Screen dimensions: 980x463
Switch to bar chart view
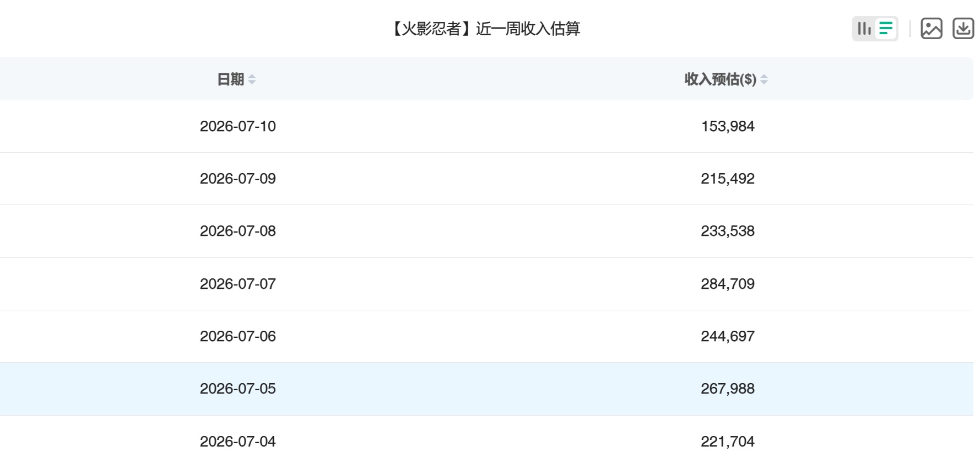pyautogui.click(x=864, y=28)
